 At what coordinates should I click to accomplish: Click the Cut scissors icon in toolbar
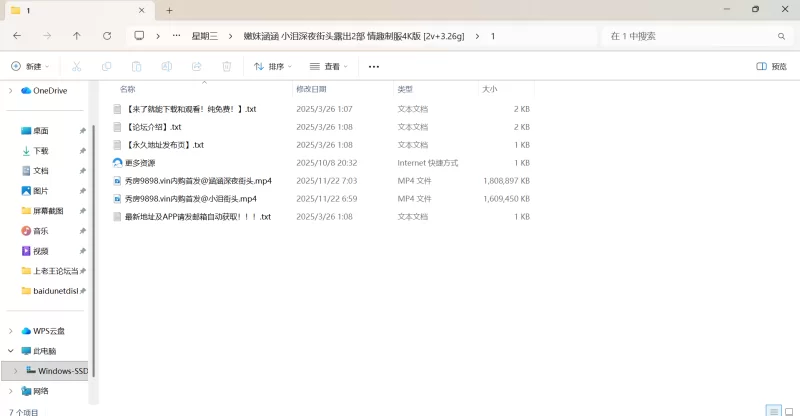[x=76, y=67]
